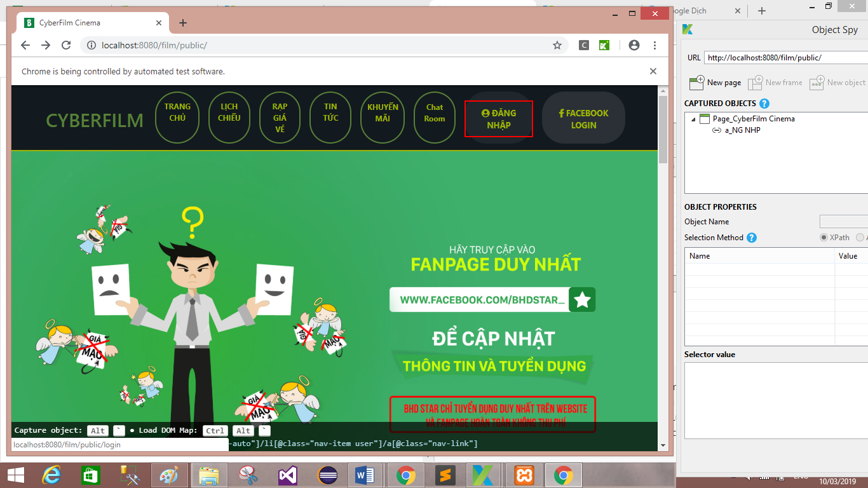
Task: Open Katalon Studio from the taskbar
Action: point(484,475)
